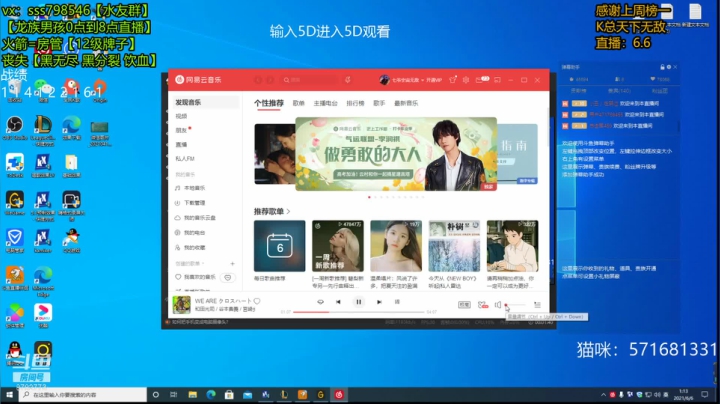Switch to the 歌单 tab
Viewport: 720px width, 404px height.
click(x=299, y=103)
